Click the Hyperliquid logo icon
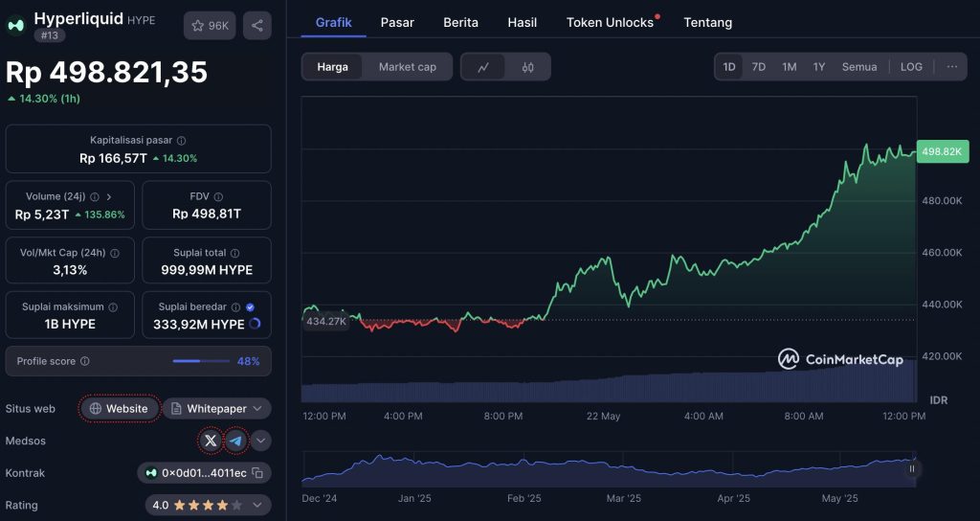This screenshot has width=980, height=521. pyautogui.click(x=15, y=26)
